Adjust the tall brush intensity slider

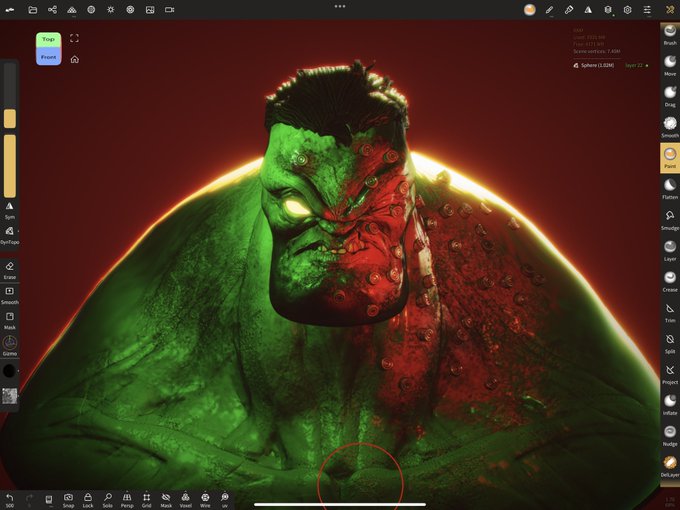[10, 166]
